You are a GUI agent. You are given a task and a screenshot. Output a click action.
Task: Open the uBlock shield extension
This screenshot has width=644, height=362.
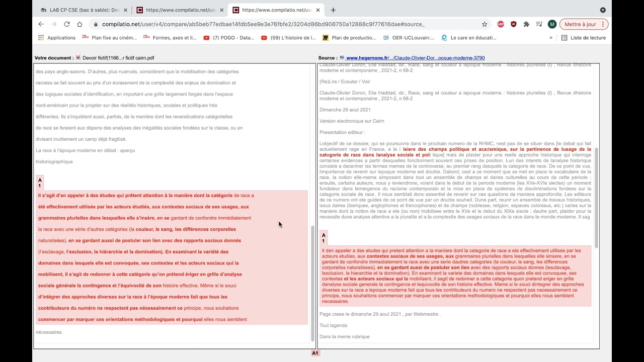pos(513,24)
